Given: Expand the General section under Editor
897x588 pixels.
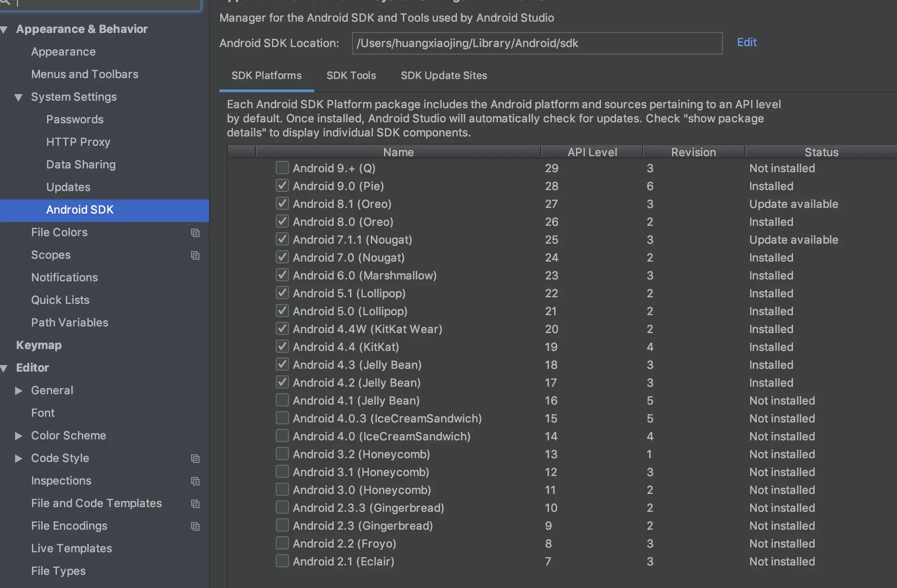Looking at the screenshot, I should [x=18, y=391].
